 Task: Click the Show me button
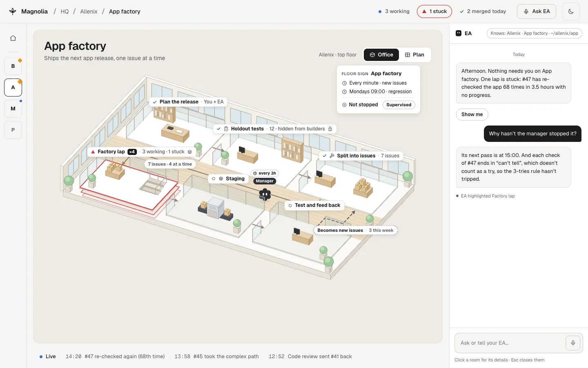(x=472, y=114)
